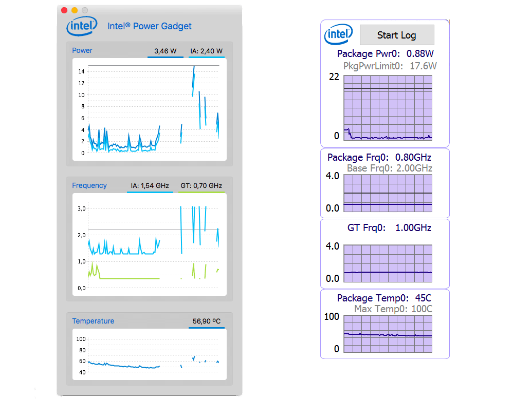Click the Intel logo in the macOS gadget
Image resolution: width=532 pixels, height=399 pixels.
pos(81,26)
